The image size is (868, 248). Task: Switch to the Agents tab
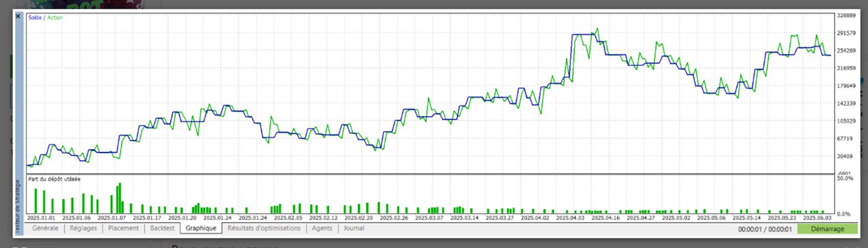(322, 229)
